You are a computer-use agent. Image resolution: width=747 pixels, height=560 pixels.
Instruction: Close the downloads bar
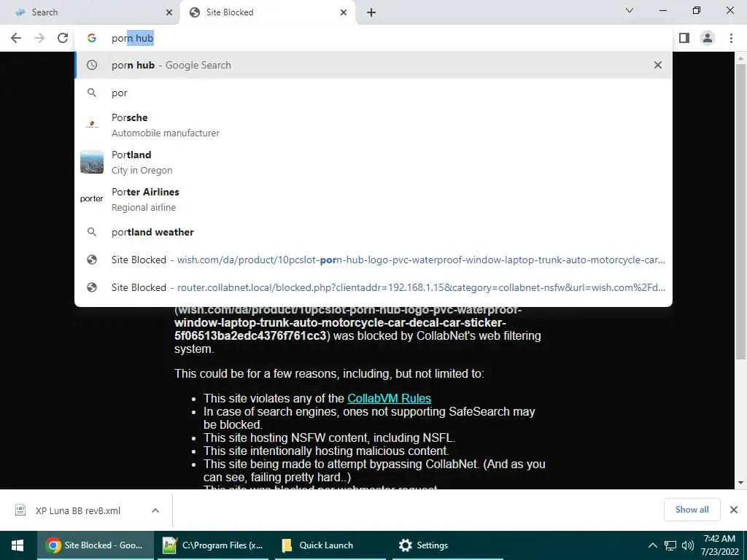(734, 510)
